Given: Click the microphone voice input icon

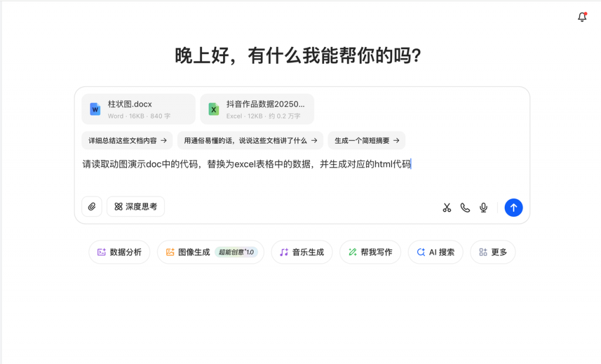Looking at the screenshot, I should pyautogui.click(x=484, y=207).
